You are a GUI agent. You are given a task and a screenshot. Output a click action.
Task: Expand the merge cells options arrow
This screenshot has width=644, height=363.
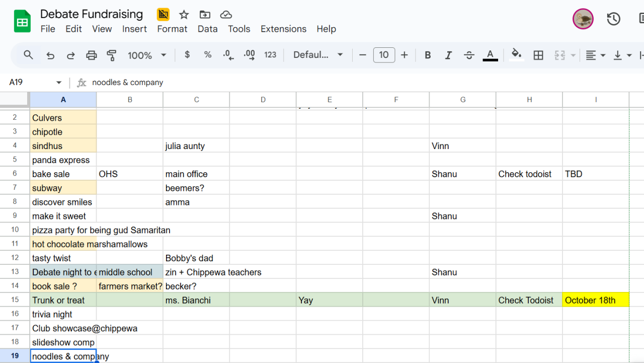[573, 55]
